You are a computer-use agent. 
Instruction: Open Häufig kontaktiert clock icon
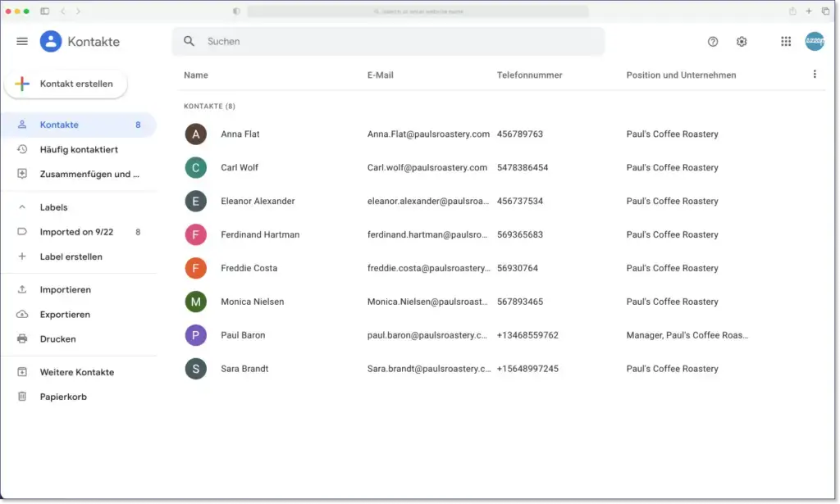pos(22,149)
